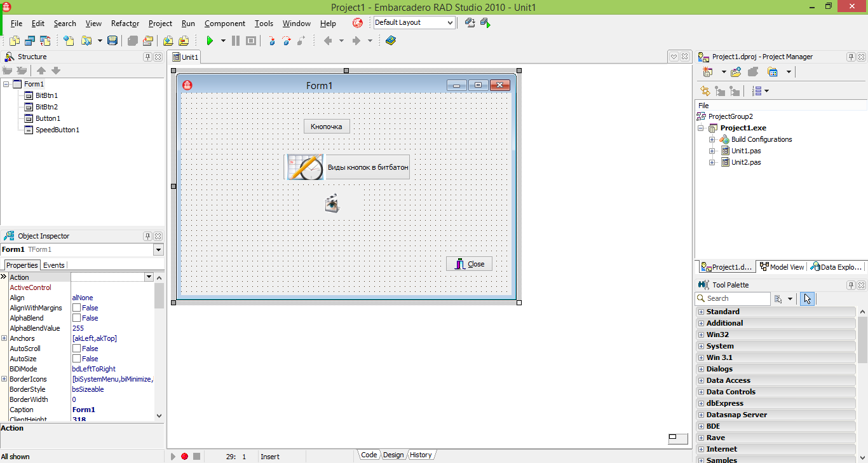The width and height of the screenshot is (868, 463).
Task: Click the red globe icon beside Help
Action: [x=358, y=23]
